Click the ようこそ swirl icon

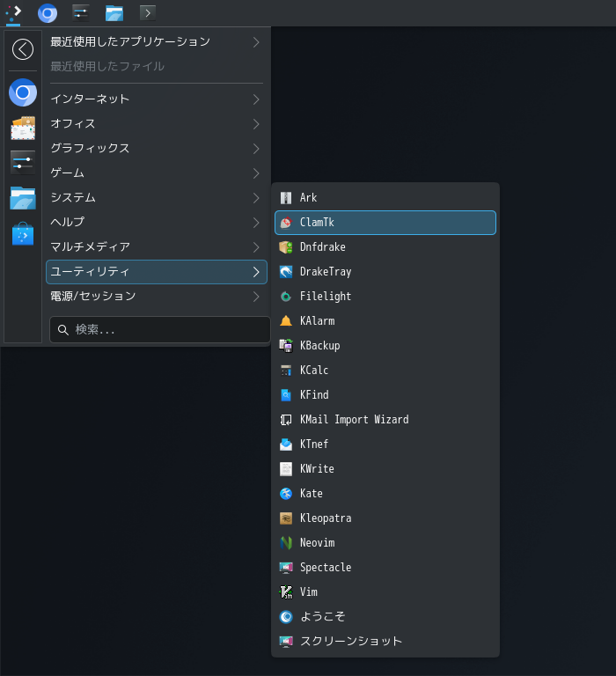pyautogui.click(x=286, y=617)
